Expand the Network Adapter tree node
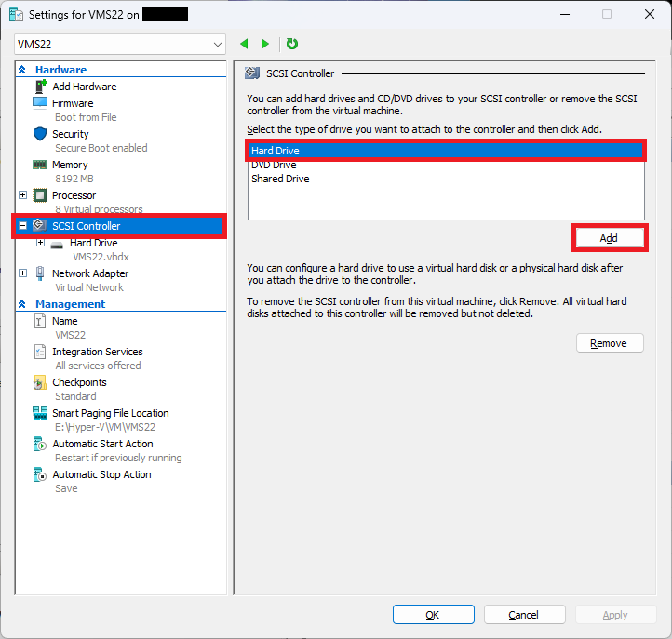The width and height of the screenshot is (672, 639). (22, 273)
